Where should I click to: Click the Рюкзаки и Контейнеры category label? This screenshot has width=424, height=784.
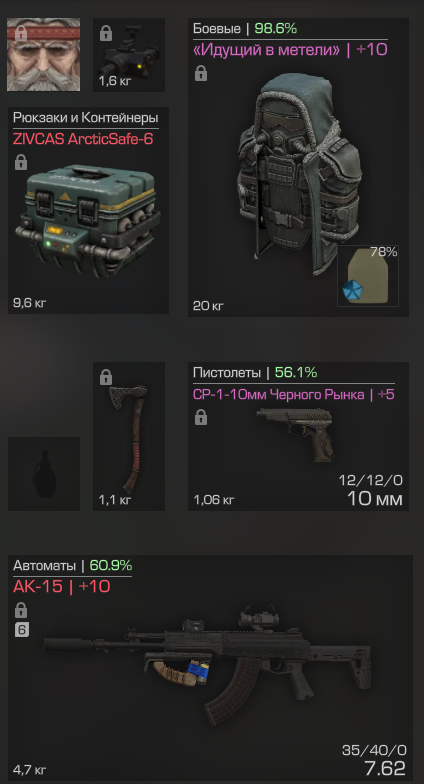click(x=86, y=118)
